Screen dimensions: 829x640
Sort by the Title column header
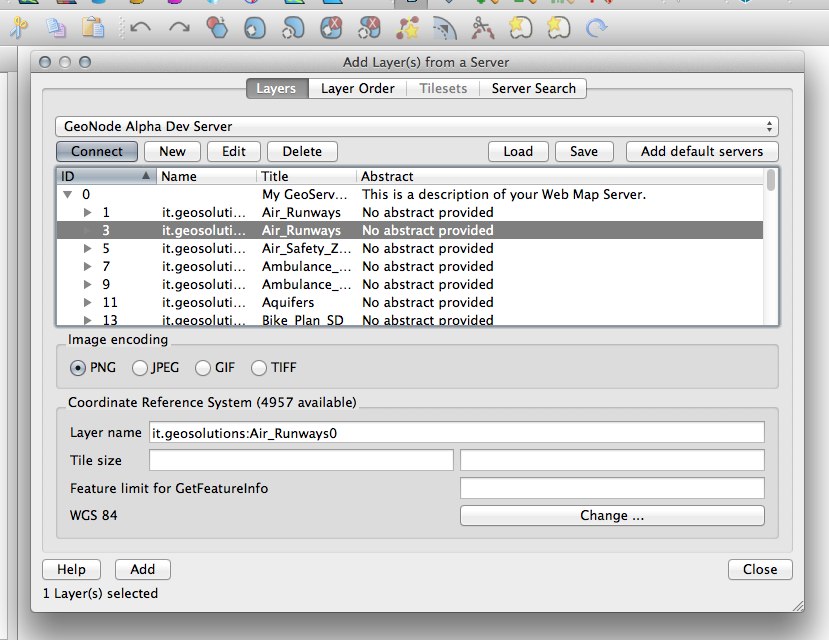pos(307,176)
